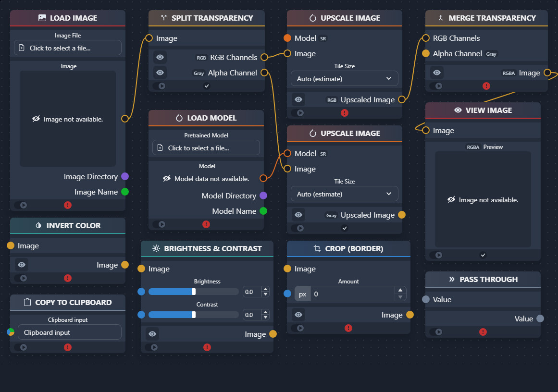558x392 pixels.
Task: Click the Pass Through double-chevron icon
Action: pyautogui.click(x=452, y=279)
